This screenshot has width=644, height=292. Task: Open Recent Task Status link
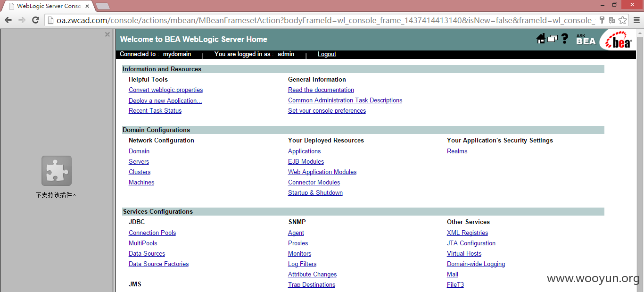click(155, 110)
